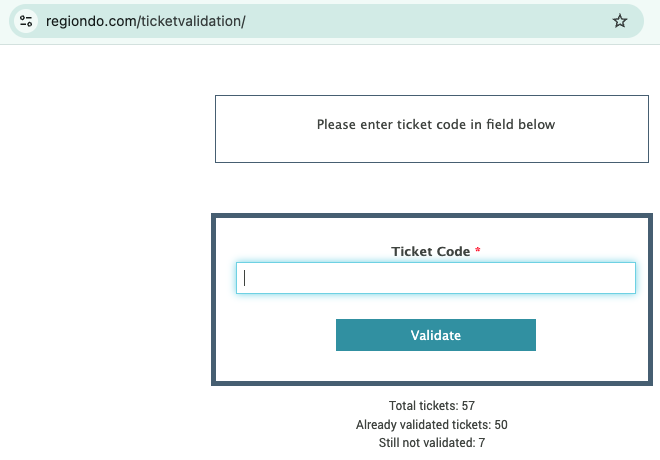
Task: Click the number 50 of validated tickets
Action: click(x=501, y=425)
